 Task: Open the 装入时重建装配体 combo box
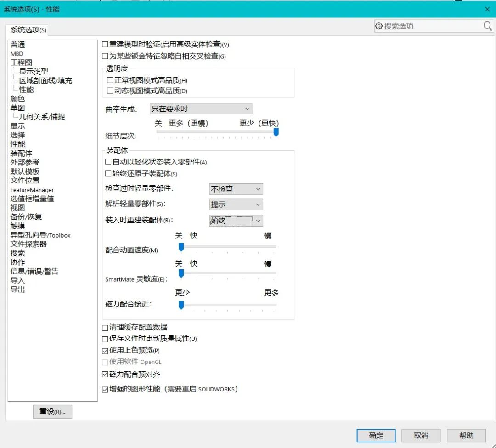[x=236, y=221]
